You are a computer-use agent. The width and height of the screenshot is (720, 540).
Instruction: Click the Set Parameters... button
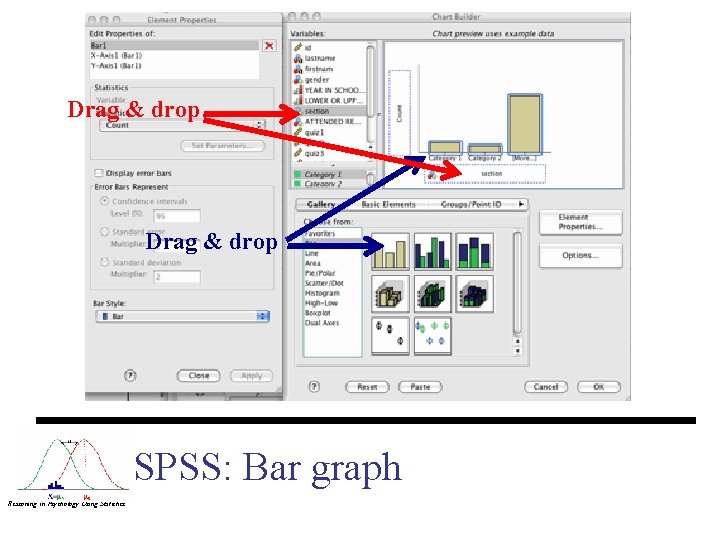(x=223, y=146)
